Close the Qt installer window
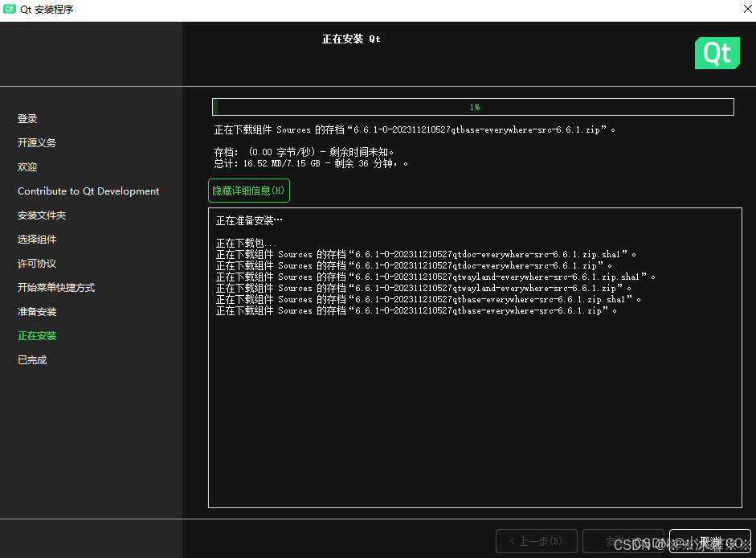Viewport: 756px width, 558px height. [x=747, y=9]
